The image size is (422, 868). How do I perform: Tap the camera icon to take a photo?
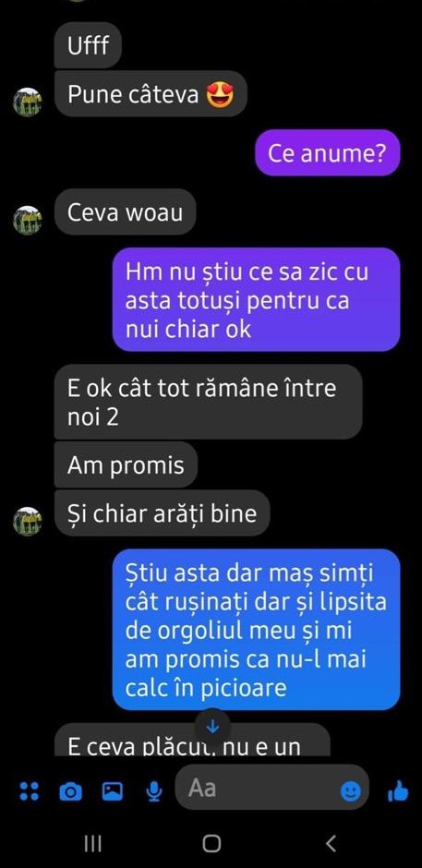coord(70,792)
